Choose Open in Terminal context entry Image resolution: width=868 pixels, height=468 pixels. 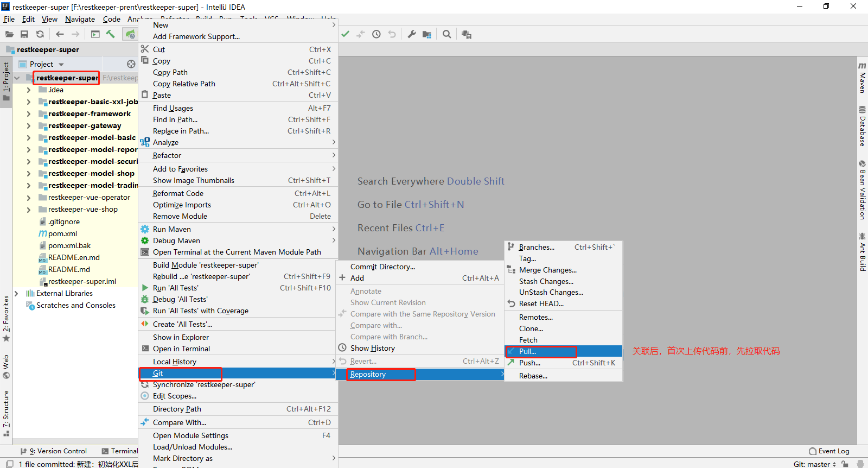pyautogui.click(x=238, y=349)
